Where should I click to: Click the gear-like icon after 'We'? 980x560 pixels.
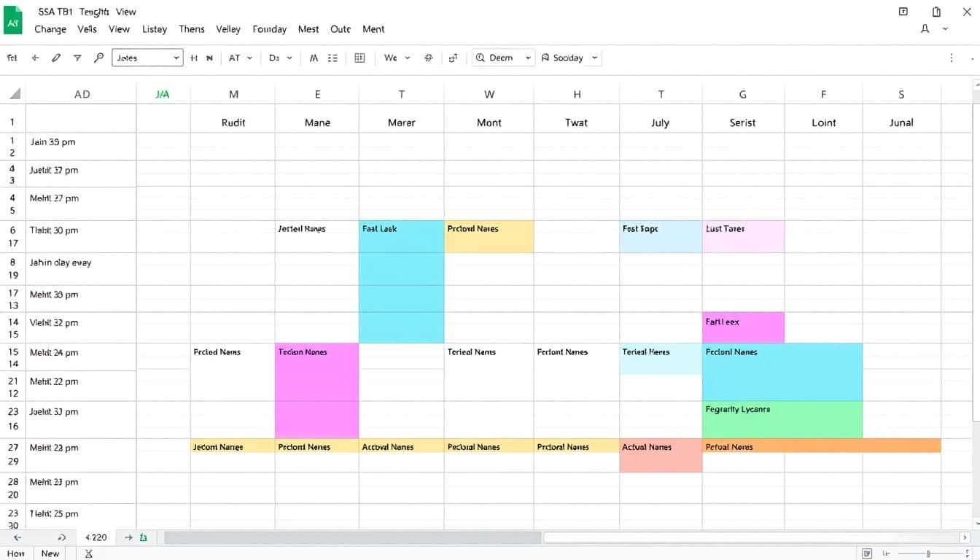pyautogui.click(x=429, y=58)
